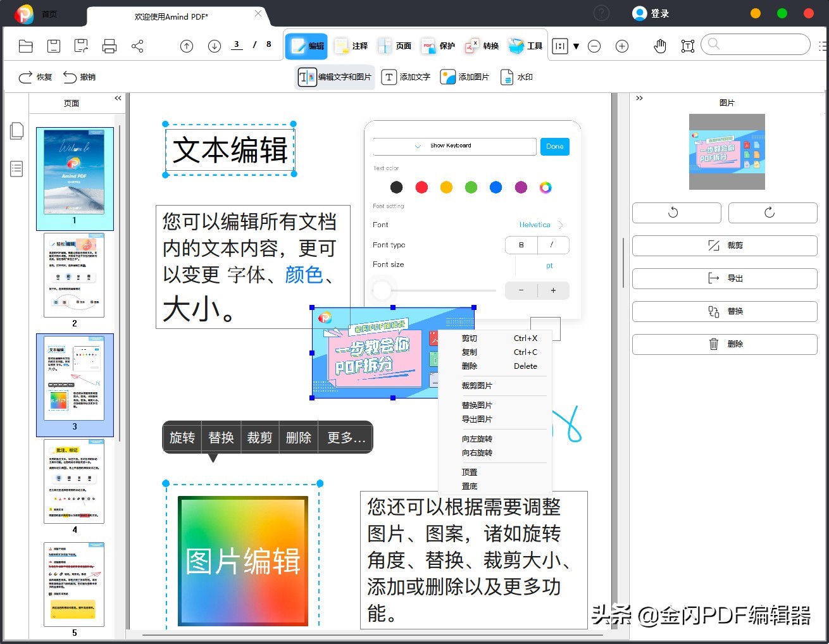This screenshot has width=829, height=644.
Task: Zoom out with minus icon
Action: 594,46
